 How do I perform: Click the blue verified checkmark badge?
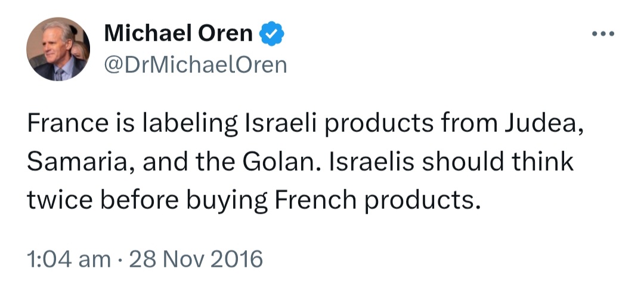pyautogui.click(x=271, y=34)
